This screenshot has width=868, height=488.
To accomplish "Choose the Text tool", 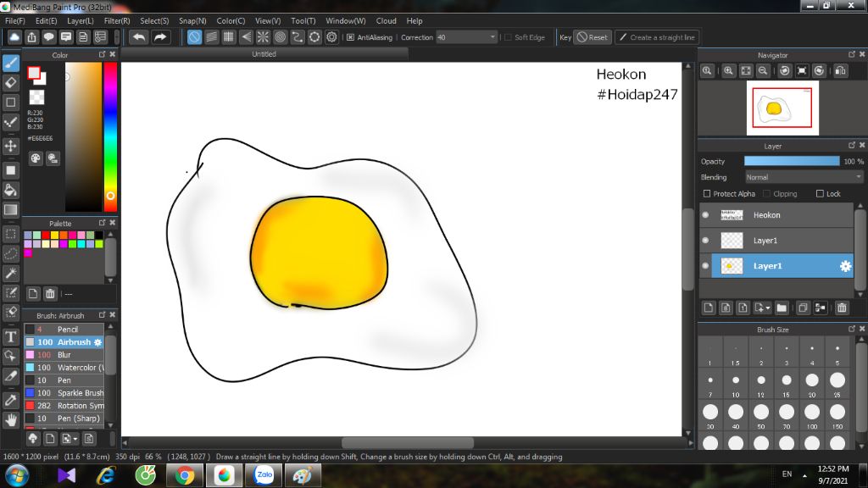I will click(x=11, y=336).
